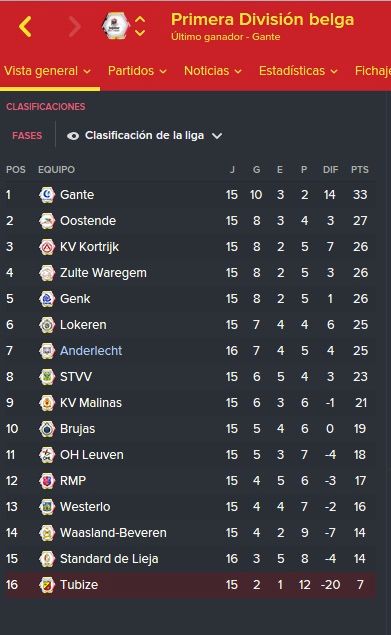Viewport: 391px width, 635px height.
Task: Expand the Clasificación de la liga dropdown
Action: [145, 136]
